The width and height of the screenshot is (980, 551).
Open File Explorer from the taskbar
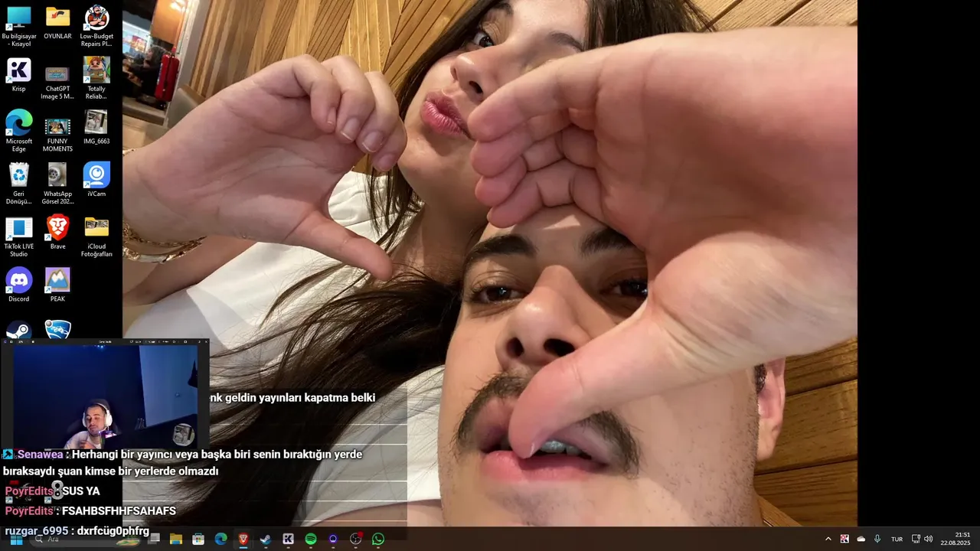tap(176, 540)
